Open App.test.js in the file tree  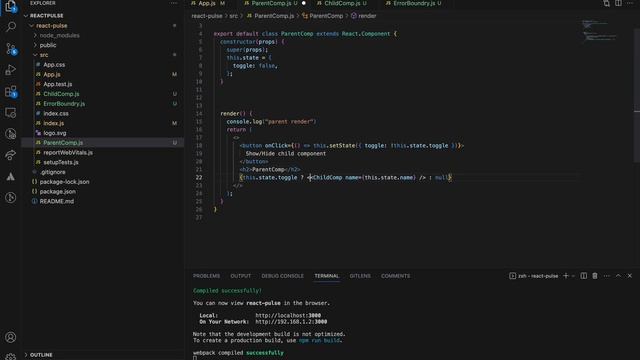(x=58, y=84)
